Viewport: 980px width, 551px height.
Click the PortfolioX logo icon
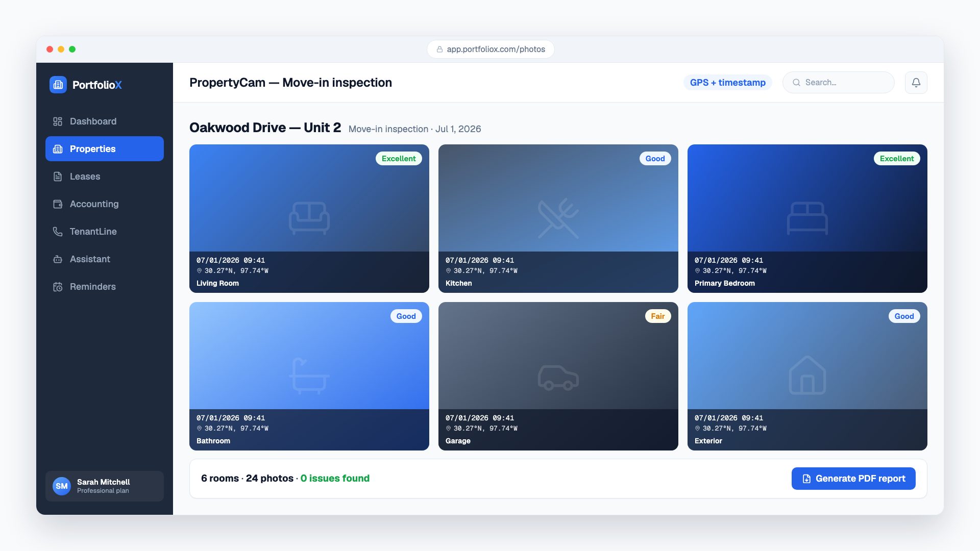pos(58,85)
